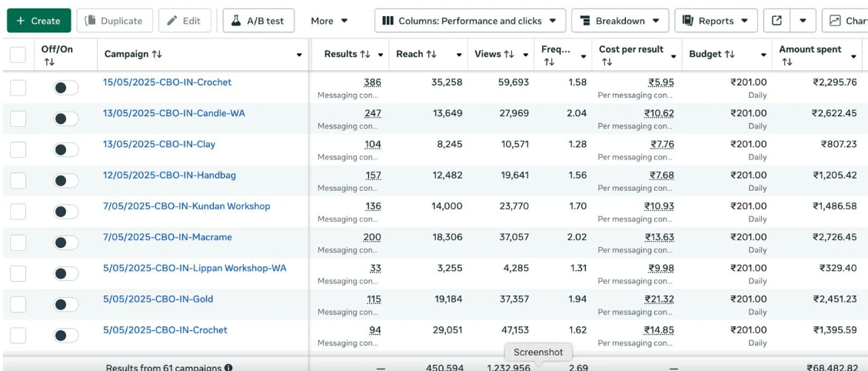Open the Reports dropdown

point(716,21)
